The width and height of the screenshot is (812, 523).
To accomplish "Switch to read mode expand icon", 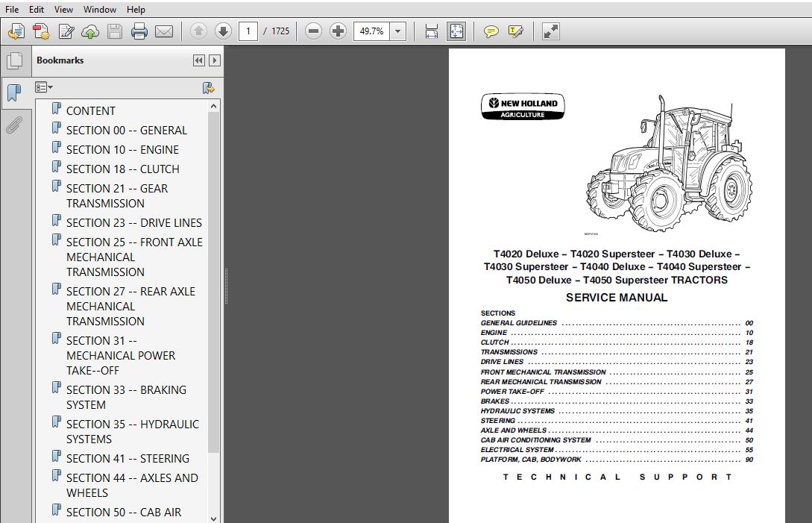I will [x=550, y=31].
